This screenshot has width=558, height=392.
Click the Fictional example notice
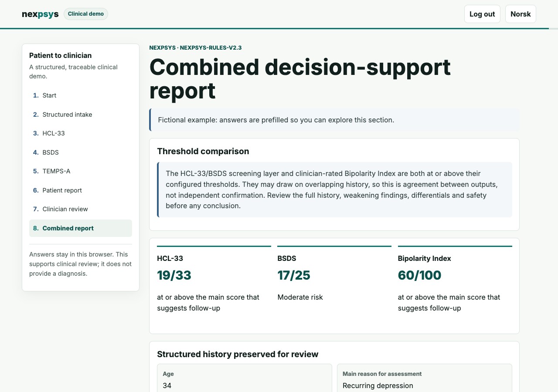point(334,120)
